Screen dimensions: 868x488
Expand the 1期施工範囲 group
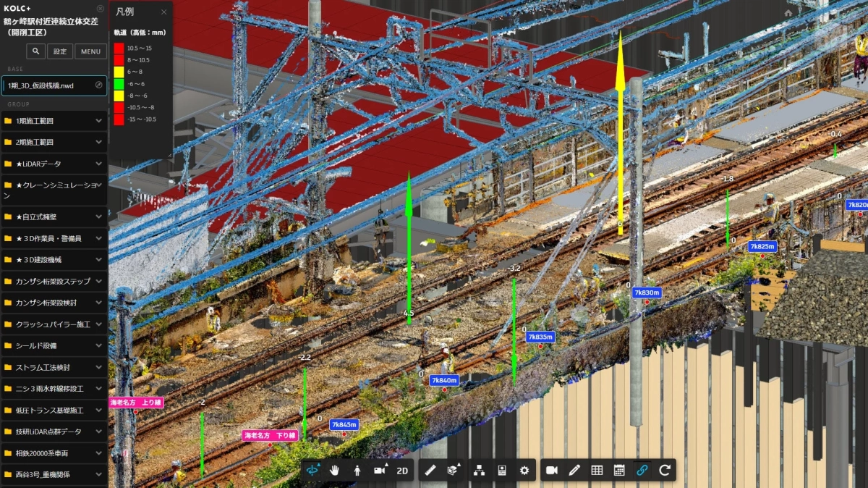[x=98, y=121]
